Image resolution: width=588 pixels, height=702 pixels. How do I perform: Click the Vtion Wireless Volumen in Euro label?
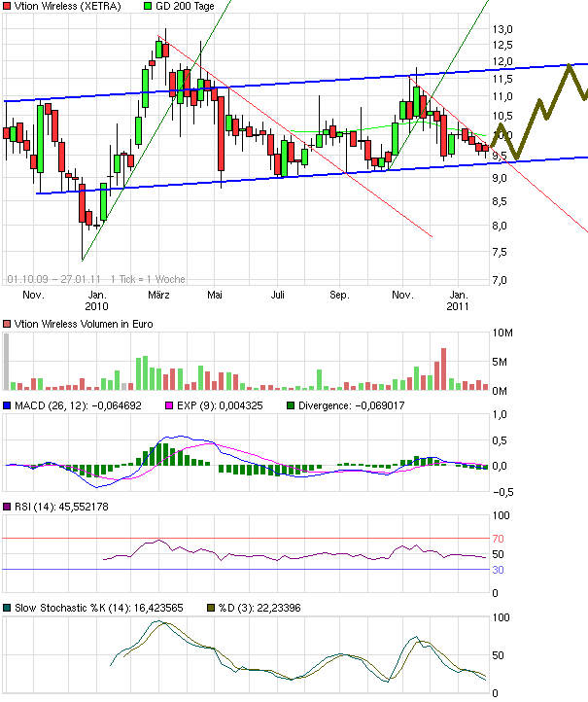(x=84, y=324)
